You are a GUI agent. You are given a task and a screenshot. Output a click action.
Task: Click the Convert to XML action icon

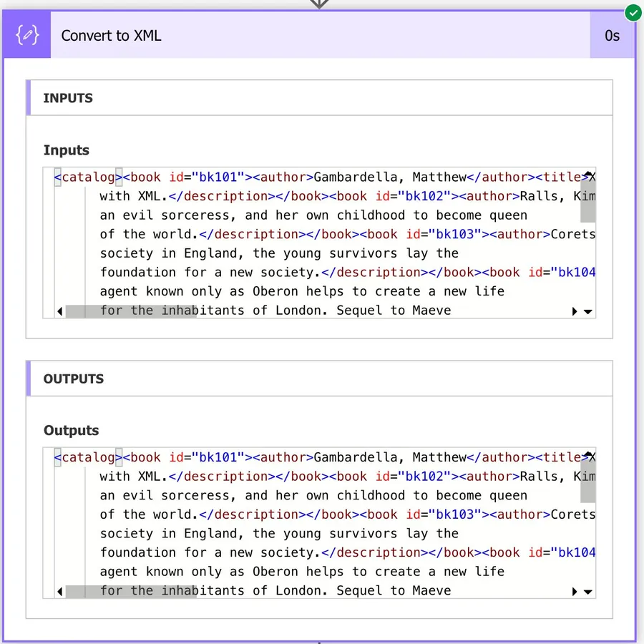click(26, 34)
